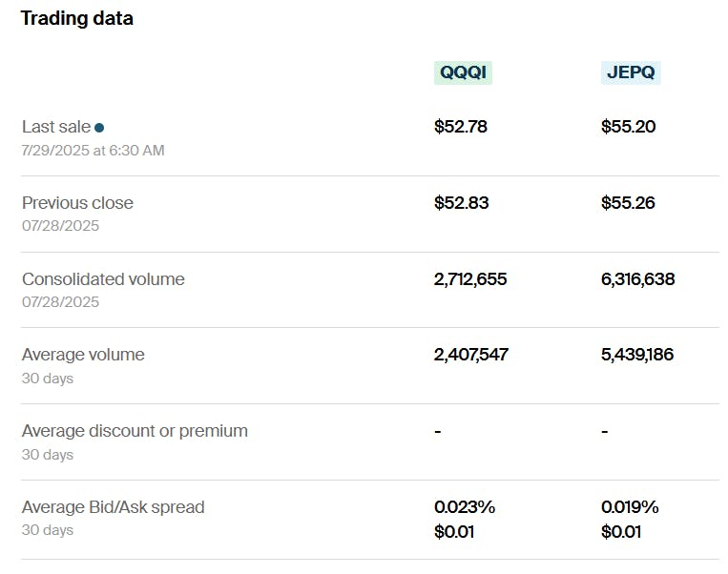The width and height of the screenshot is (728, 574).
Task: Click QQQI last sale price $52.78
Action: tap(461, 127)
